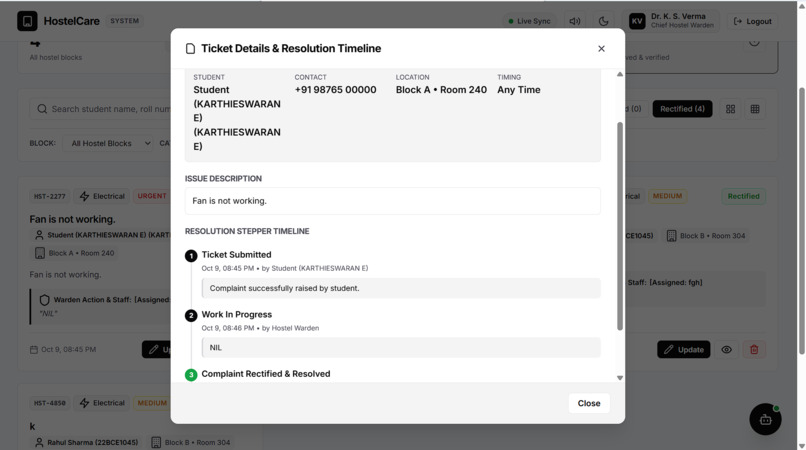Image resolution: width=806 pixels, height=450 pixels.
Task: Click the dialog vertical scrollbar thumb
Action: 620,226
